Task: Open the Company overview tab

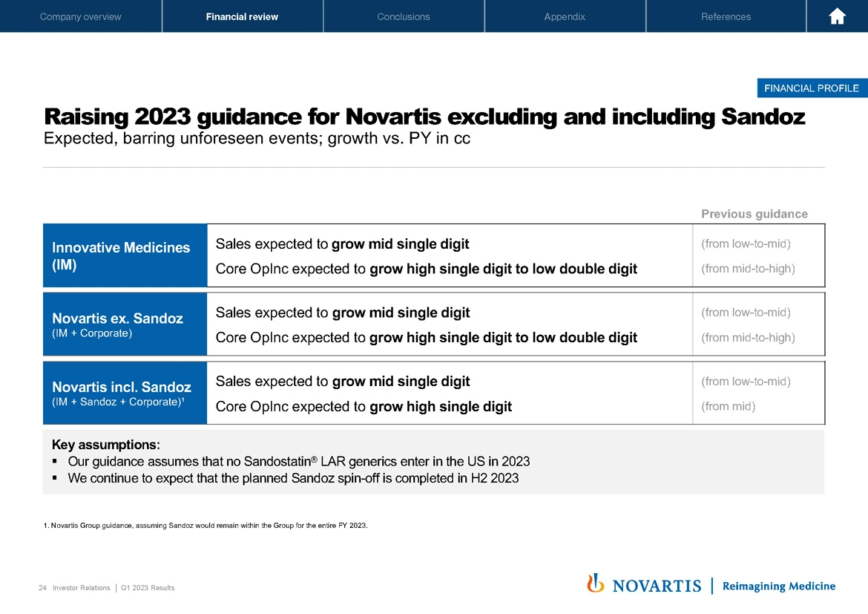Action: click(80, 16)
